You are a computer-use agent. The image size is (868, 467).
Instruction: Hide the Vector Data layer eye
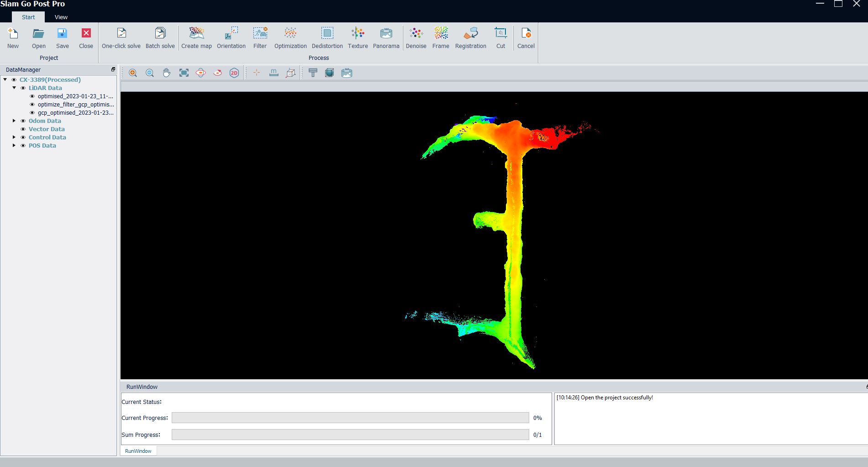(23, 129)
